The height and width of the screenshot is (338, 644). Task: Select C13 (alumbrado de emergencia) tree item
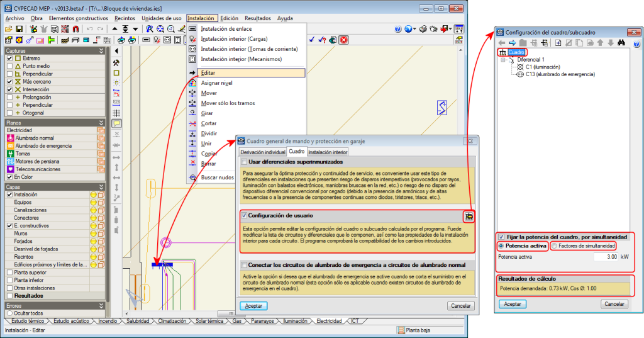click(x=560, y=74)
